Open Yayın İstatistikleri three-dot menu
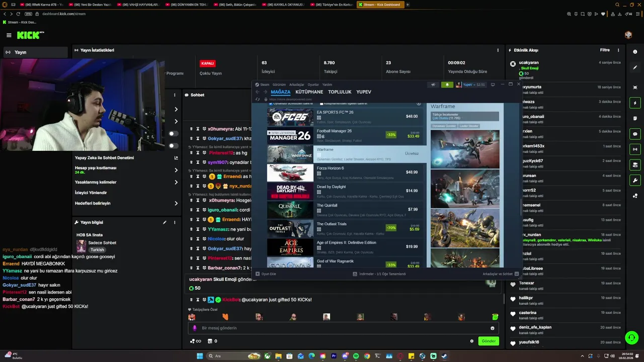 click(x=498, y=50)
